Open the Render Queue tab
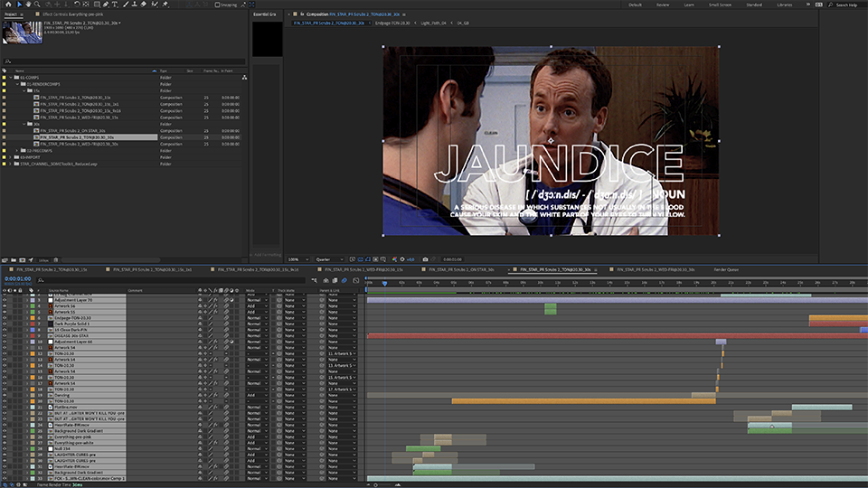Screen dimensions: 868x488 pyautogui.click(x=726, y=269)
